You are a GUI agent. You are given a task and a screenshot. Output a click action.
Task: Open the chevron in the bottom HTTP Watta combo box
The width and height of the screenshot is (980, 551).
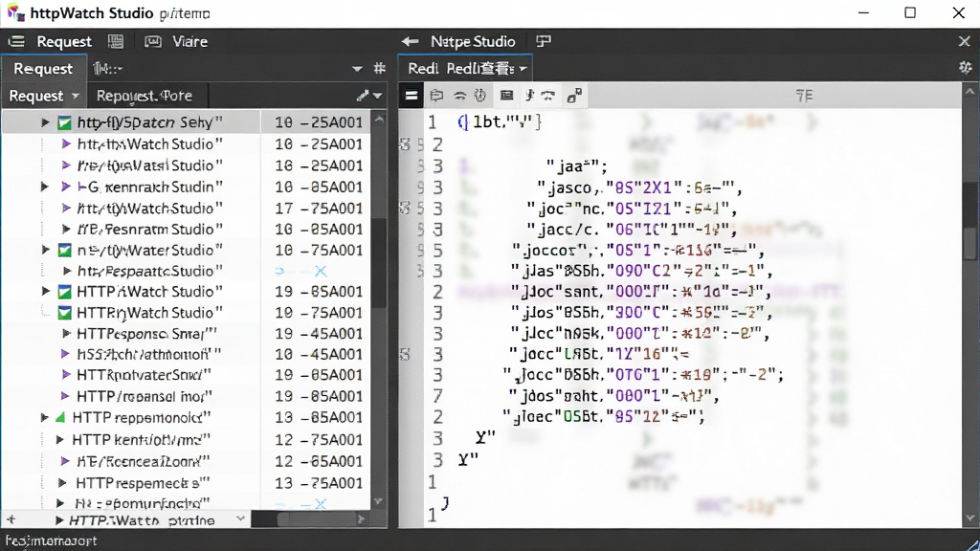240,519
